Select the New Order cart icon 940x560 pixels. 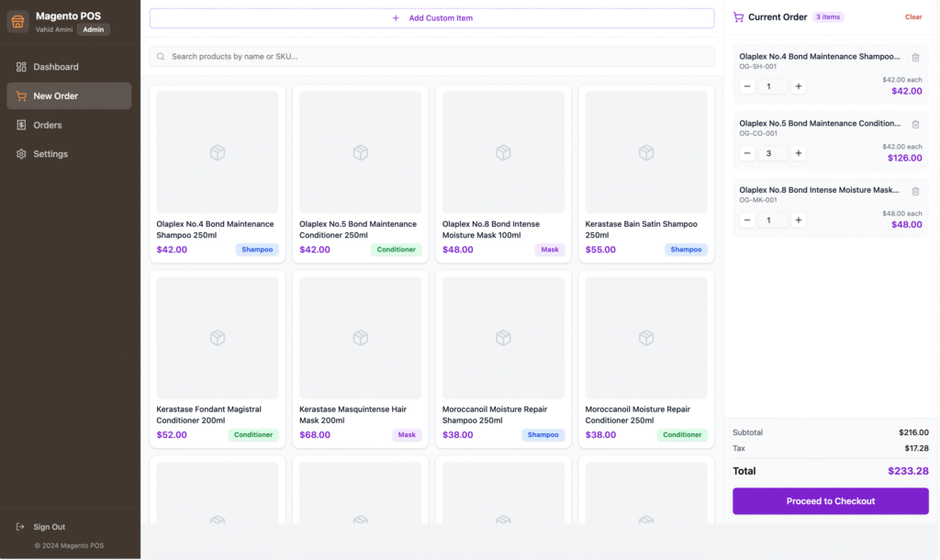[x=19, y=95]
